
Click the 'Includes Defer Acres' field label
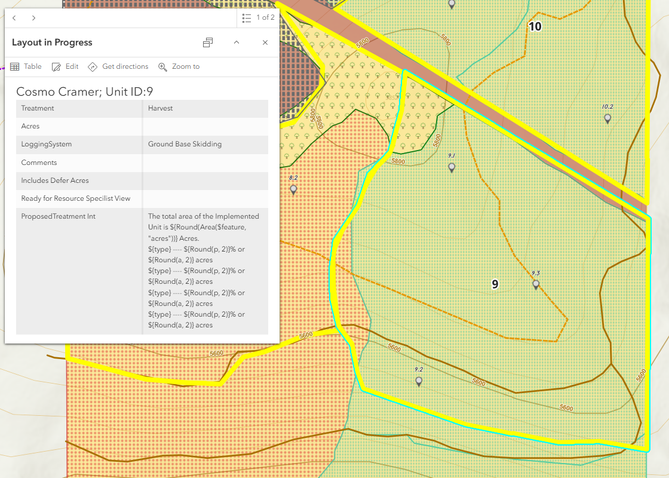pyautogui.click(x=55, y=181)
